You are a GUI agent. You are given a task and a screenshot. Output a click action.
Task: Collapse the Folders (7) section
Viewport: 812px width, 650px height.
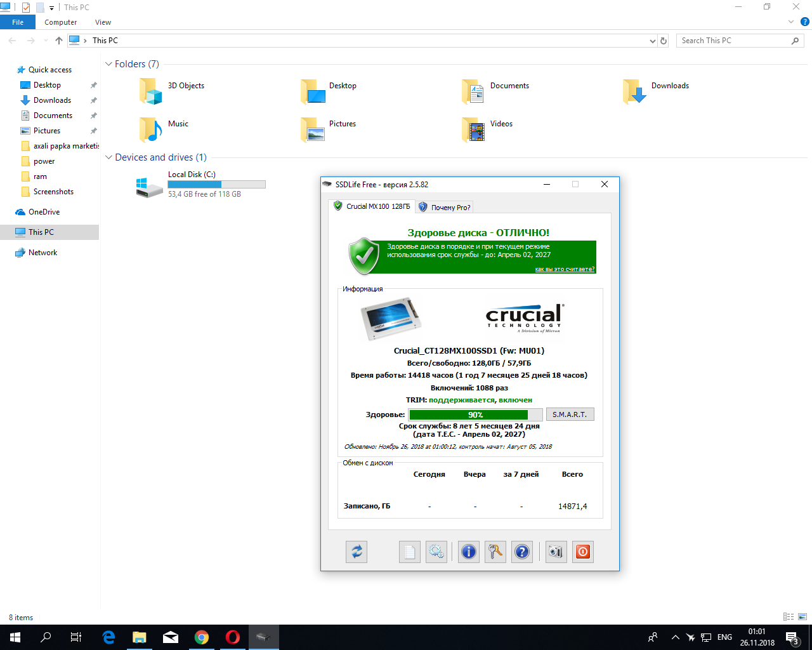pos(109,64)
